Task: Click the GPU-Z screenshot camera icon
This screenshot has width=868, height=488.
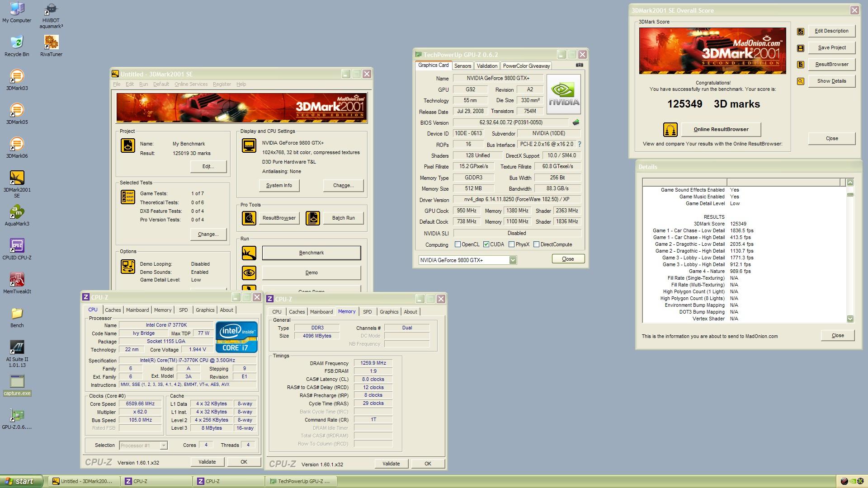Action: pos(580,65)
